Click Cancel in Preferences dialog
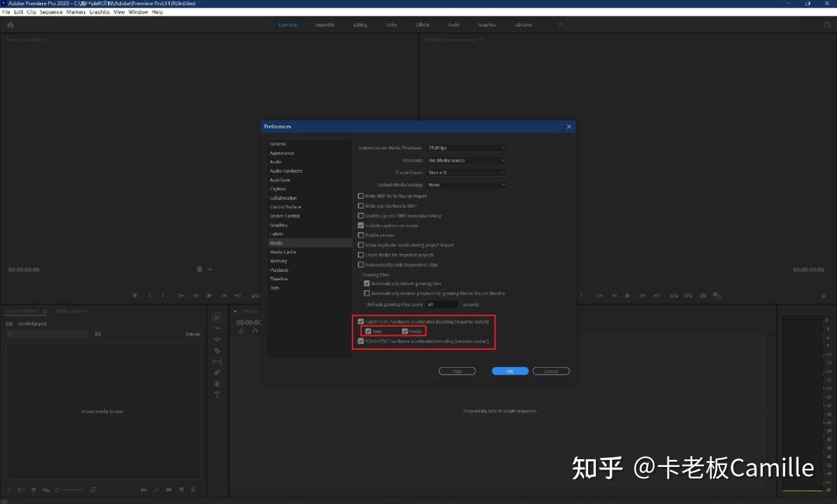The image size is (837, 504). [x=551, y=371]
